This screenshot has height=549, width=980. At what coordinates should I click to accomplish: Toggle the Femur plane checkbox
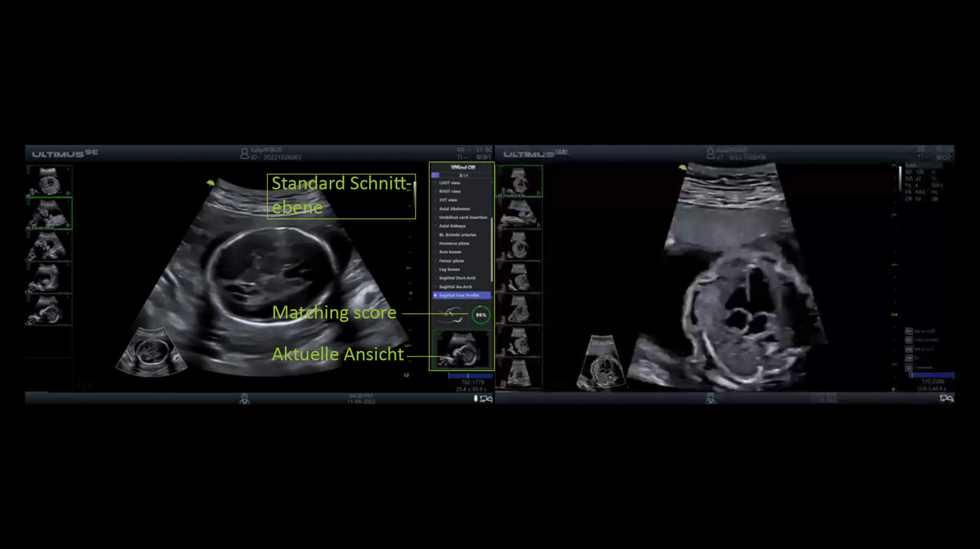435,261
